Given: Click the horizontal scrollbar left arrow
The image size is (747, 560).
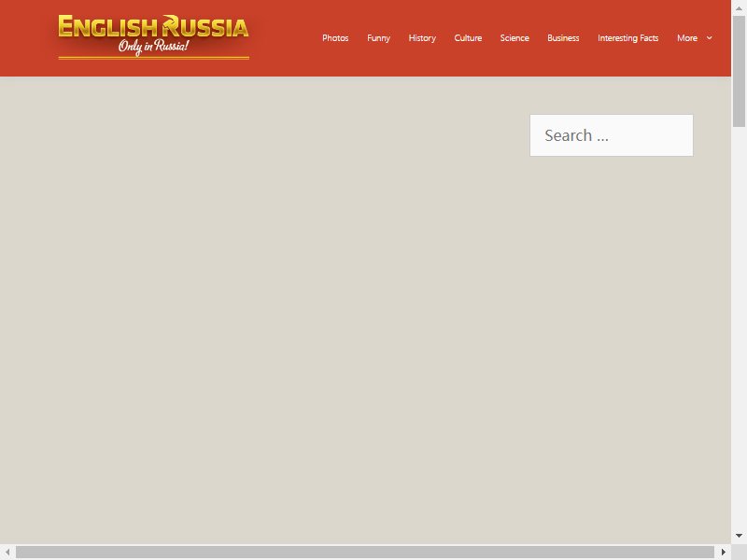Looking at the screenshot, I should click(x=7, y=552).
